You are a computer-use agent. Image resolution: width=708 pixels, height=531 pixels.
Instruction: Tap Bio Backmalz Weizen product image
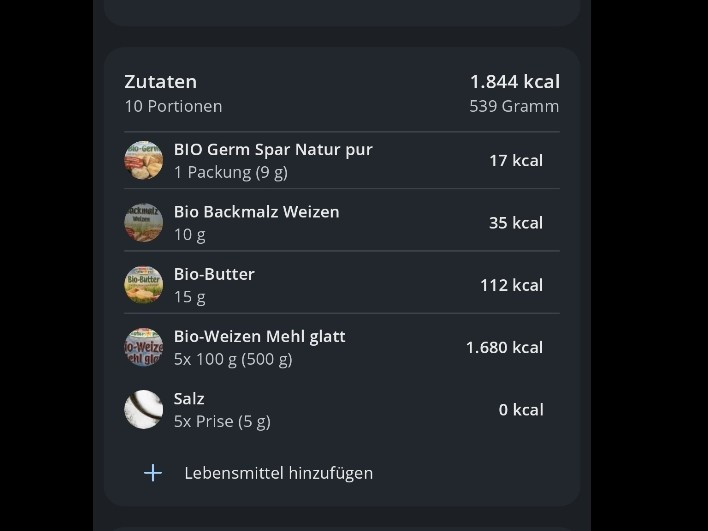click(143, 223)
